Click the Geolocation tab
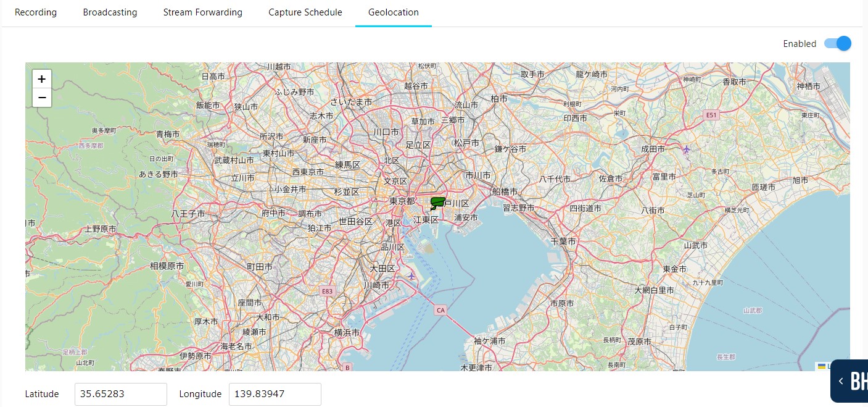The image size is (868, 407). [x=393, y=12]
